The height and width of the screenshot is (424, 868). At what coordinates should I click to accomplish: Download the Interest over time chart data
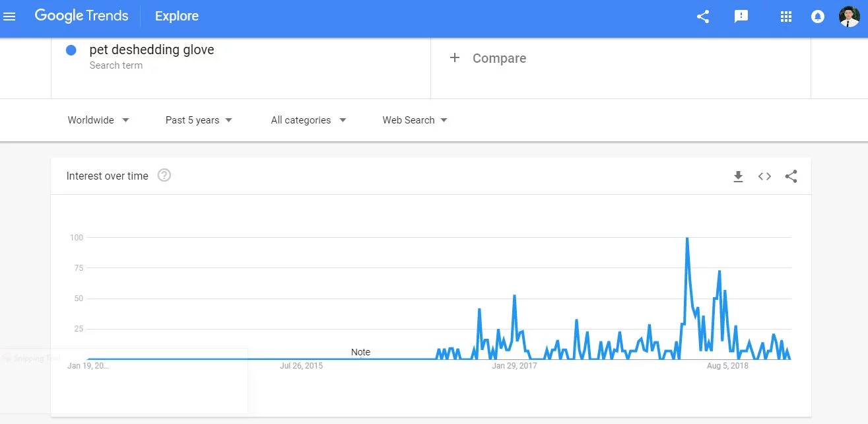(738, 176)
